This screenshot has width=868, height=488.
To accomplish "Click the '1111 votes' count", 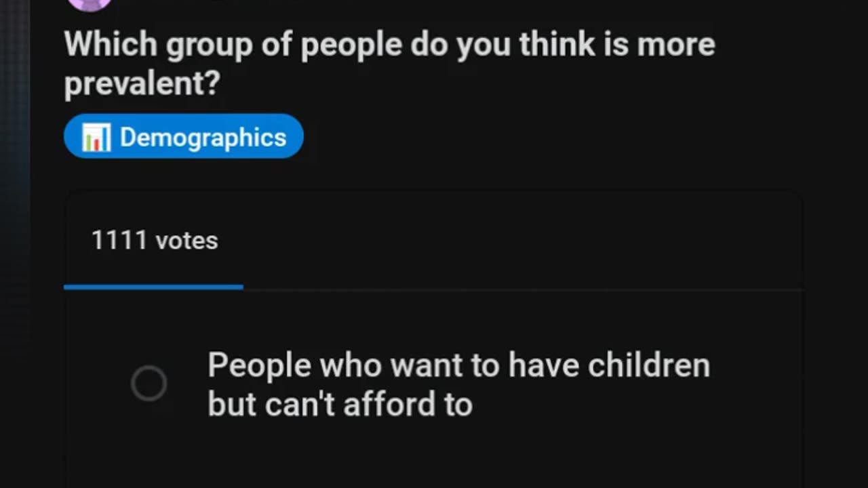I will pos(155,241).
